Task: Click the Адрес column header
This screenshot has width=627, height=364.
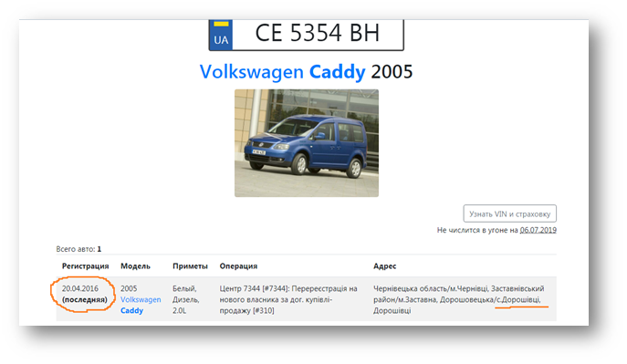Action: click(384, 266)
